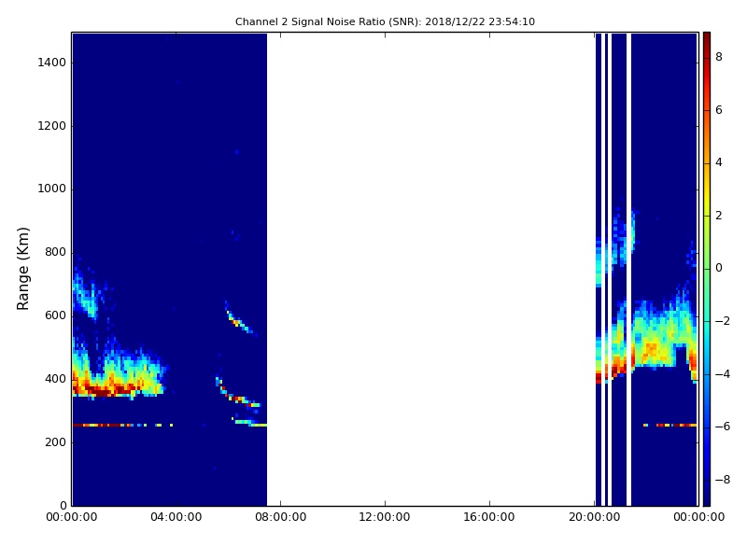The image size is (747, 560).
Task: Click the 1400 tick label on the range axis
Action: [x=52, y=63]
